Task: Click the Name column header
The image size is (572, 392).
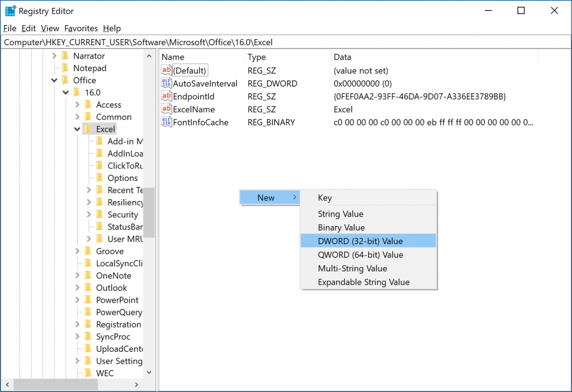Action: [x=202, y=57]
